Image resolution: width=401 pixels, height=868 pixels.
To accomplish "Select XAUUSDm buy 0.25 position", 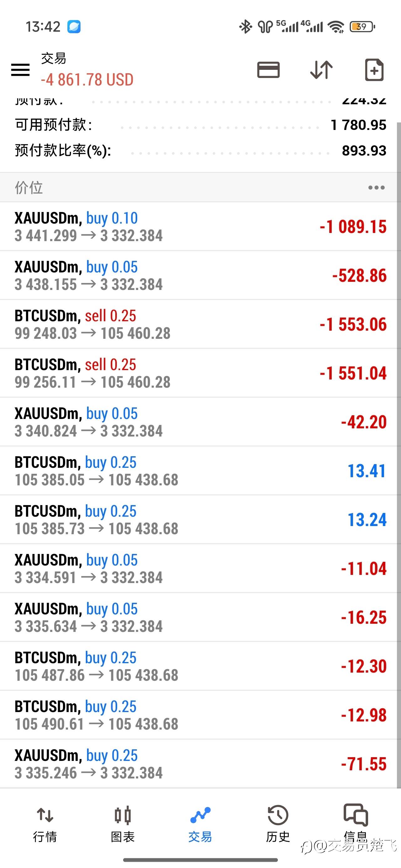I will coord(200,764).
